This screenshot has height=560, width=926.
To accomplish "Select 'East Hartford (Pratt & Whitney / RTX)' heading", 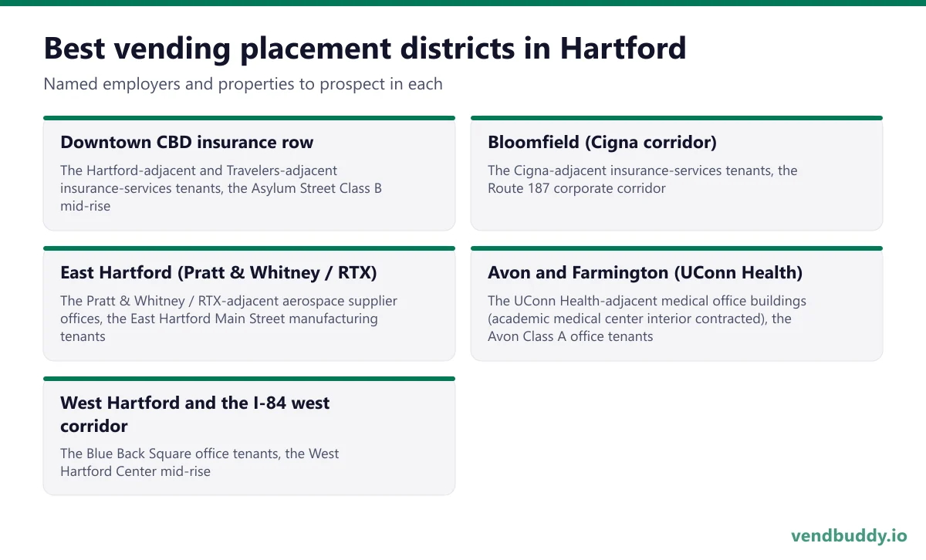I will point(218,272).
